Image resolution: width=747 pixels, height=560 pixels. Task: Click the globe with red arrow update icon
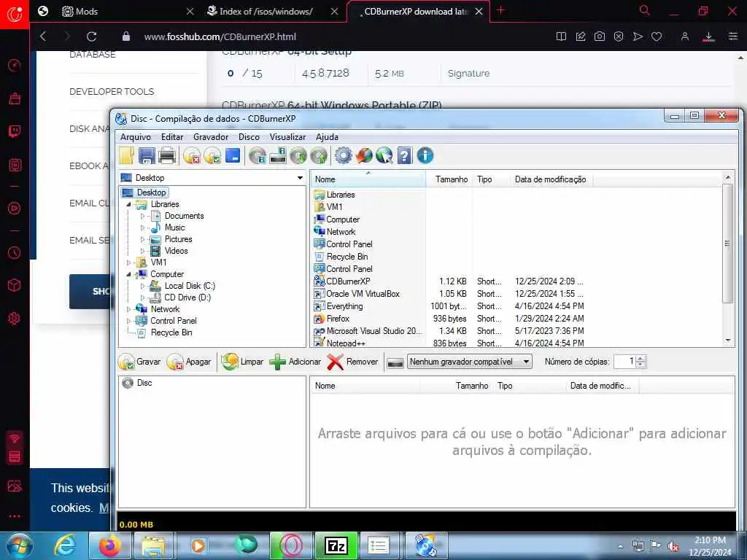point(364,156)
